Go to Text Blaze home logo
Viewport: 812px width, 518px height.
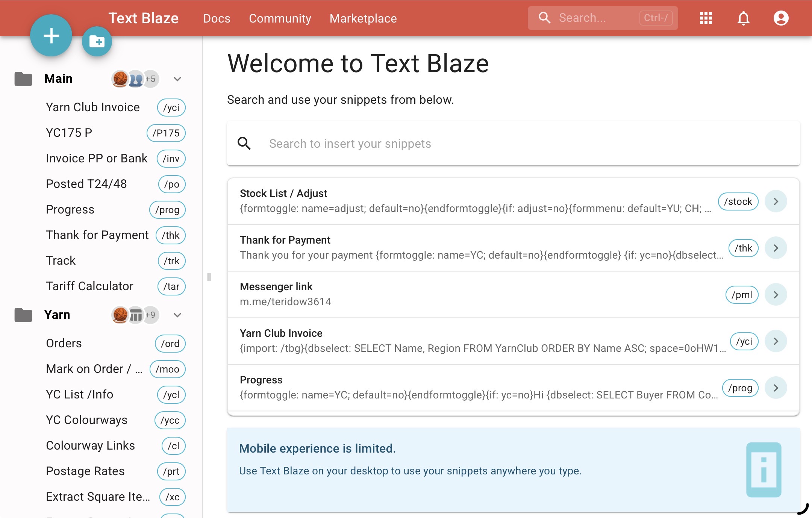click(x=144, y=18)
